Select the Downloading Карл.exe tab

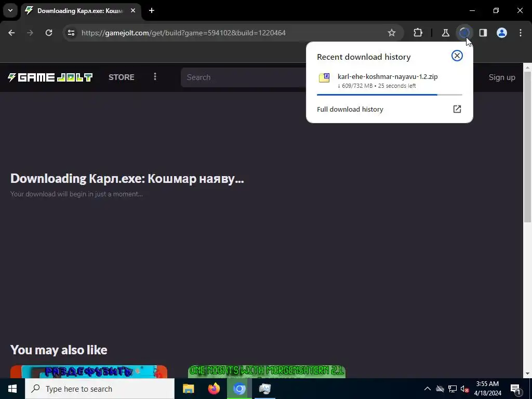pyautogui.click(x=81, y=11)
